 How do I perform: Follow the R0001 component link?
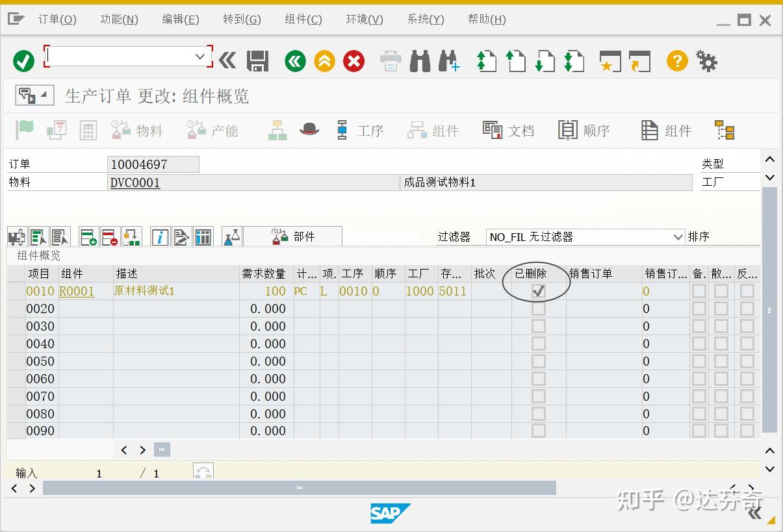click(77, 291)
